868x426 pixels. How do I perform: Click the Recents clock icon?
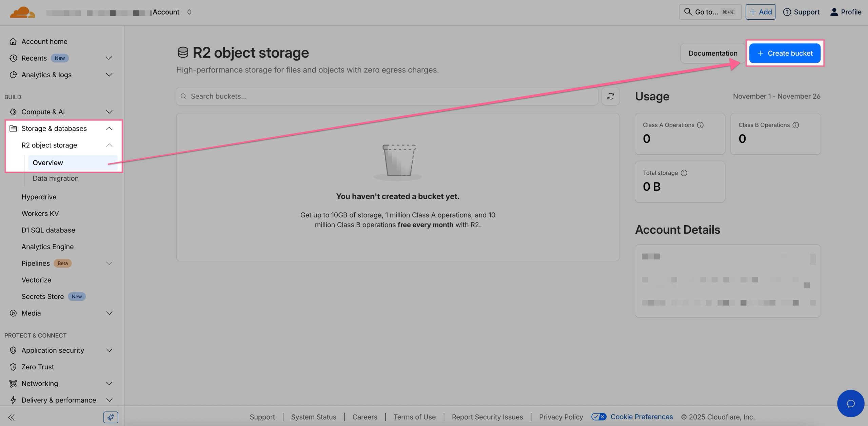click(x=13, y=58)
